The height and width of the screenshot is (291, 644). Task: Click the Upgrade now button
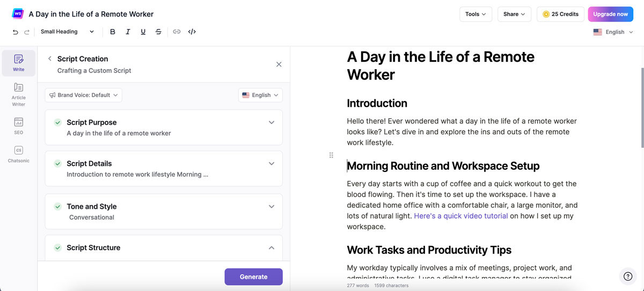[x=611, y=14]
